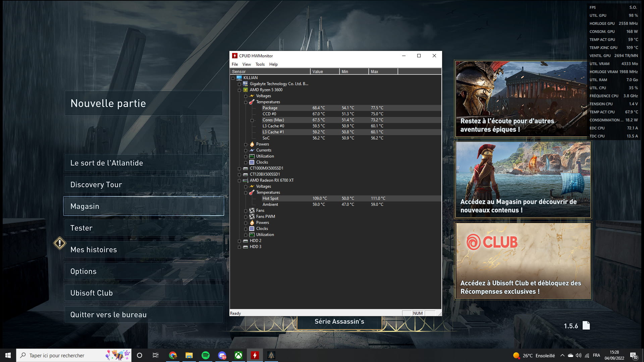The image size is (644, 362).
Task: Click the Assassin's Creed taskbar icon
Action: point(271,355)
